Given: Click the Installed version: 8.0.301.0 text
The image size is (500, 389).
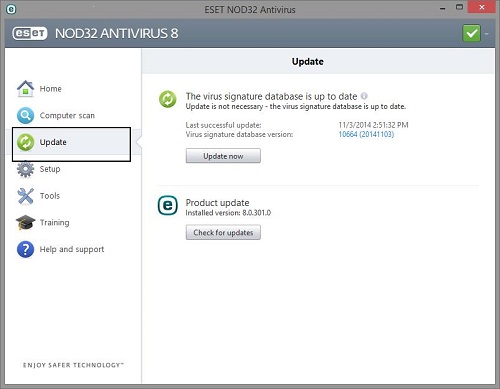Looking at the screenshot, I should (x=228, y=213).
